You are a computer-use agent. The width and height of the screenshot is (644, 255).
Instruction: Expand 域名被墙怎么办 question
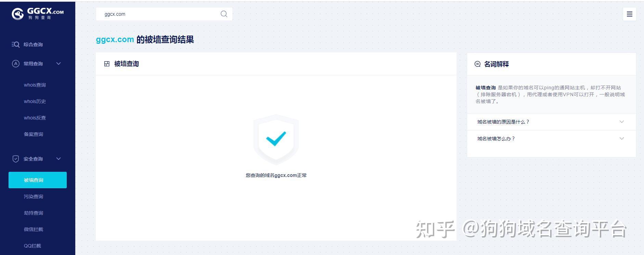[551, 139]
